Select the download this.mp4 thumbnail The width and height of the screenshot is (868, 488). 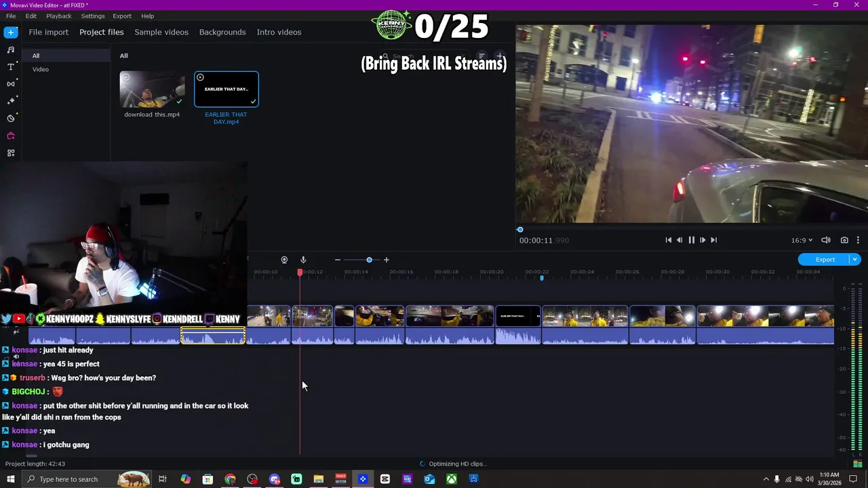(152, 89)
